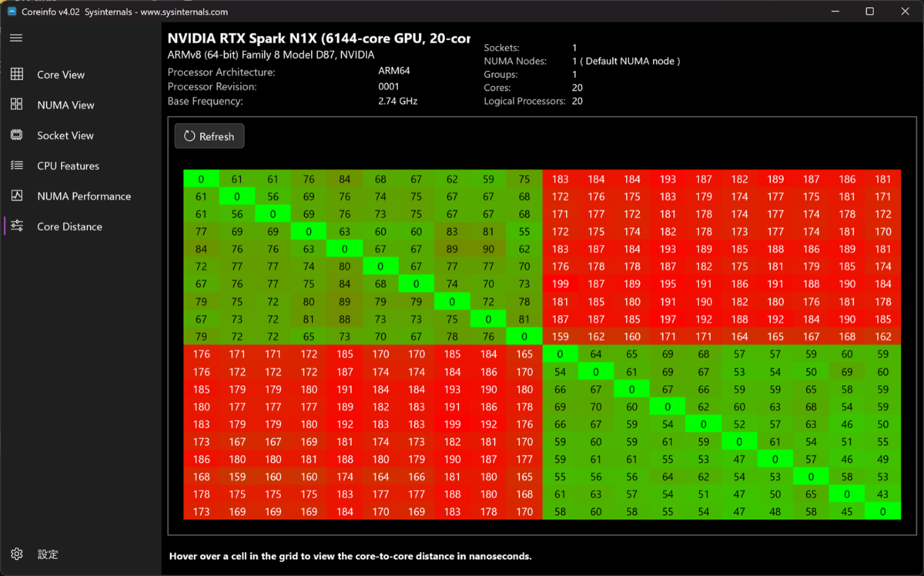Click the Logical Processors label
924x576 pixels.
click(524, 102)
